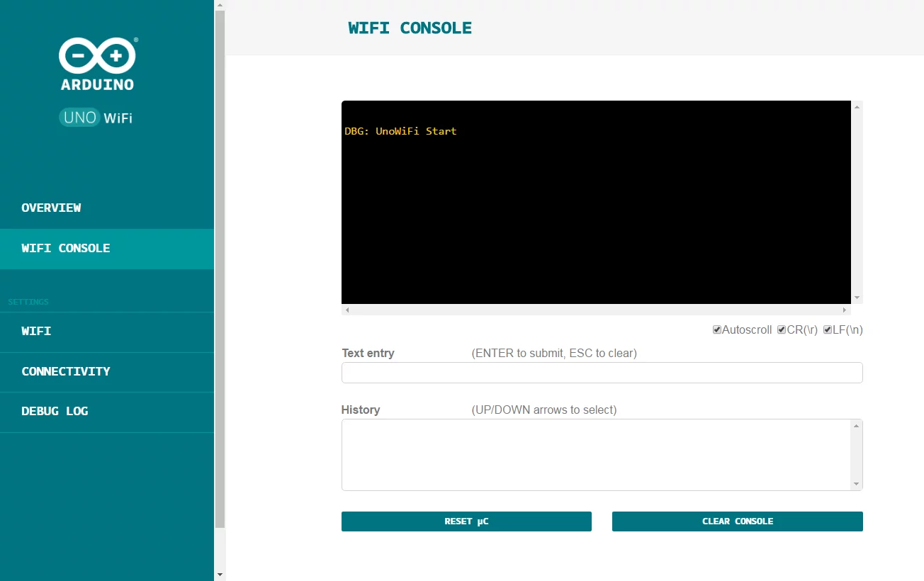Viewport: 924px width, 581px height.
Task: Click the WIFI CONSOLE page heading
Action: click(x=410, y=28)
